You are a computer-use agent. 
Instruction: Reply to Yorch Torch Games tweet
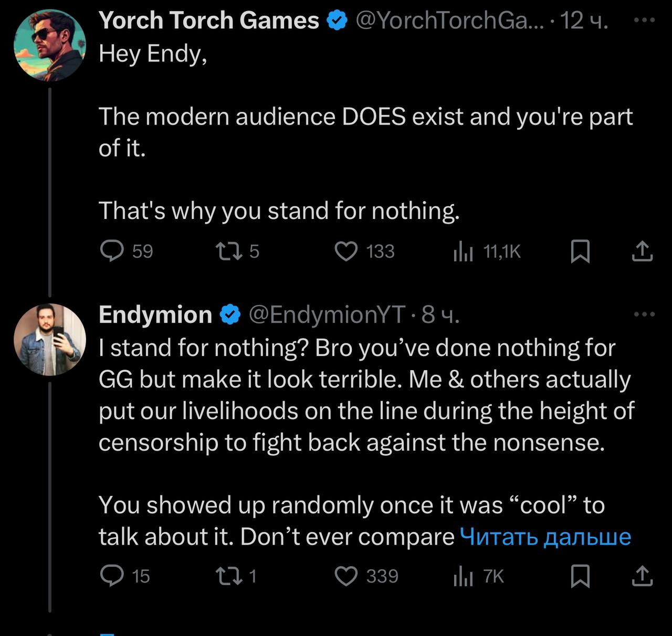coord(112,251)
